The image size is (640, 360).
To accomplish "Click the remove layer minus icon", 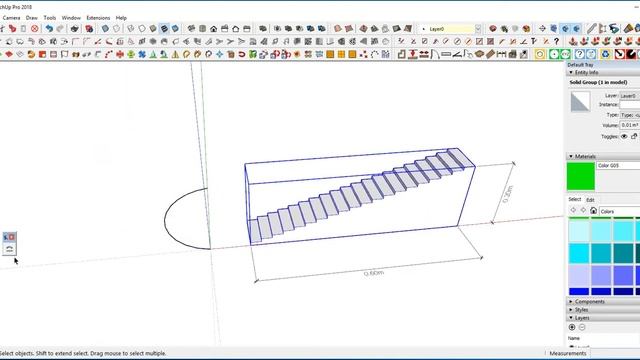I will coord(582,327).
